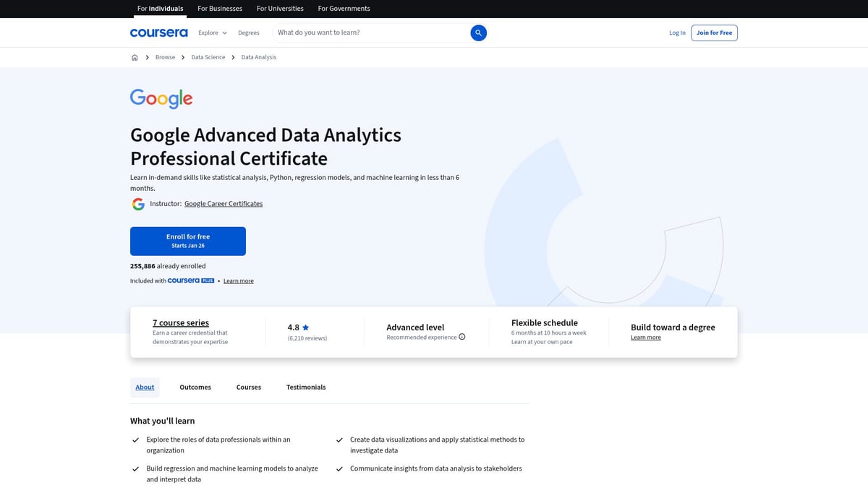
Task: Open the 7 course series link
Action: click(181, 323)
